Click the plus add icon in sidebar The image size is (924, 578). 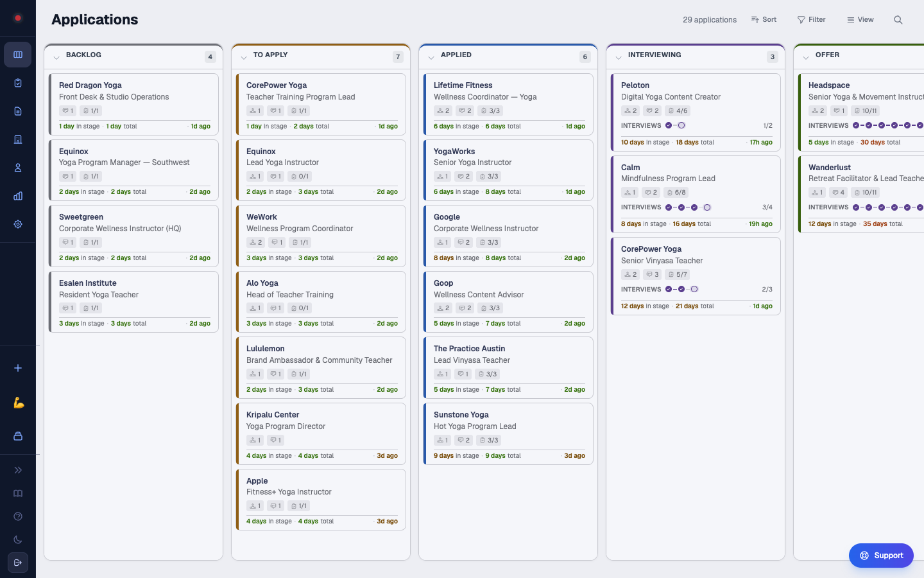[18, 368]
